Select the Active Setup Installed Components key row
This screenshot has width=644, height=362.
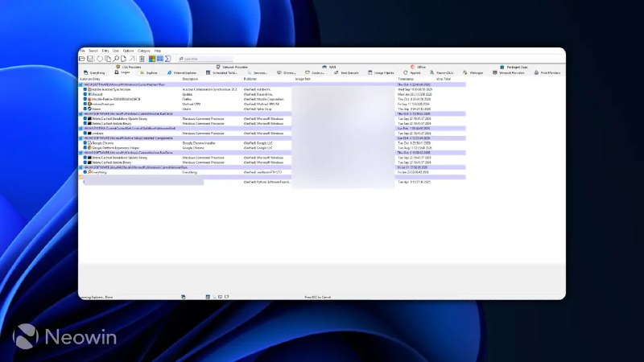tap(272, 138)
